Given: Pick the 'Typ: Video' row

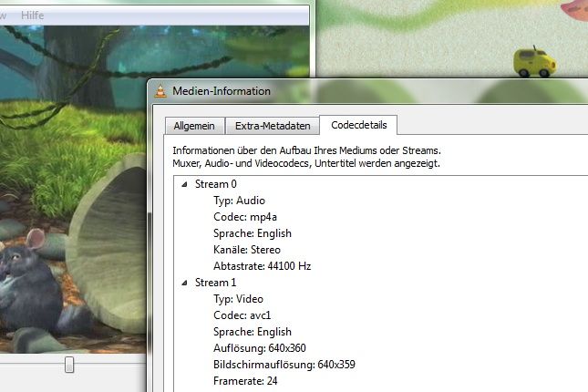Looking at the screenshot, I should (239, 299).
